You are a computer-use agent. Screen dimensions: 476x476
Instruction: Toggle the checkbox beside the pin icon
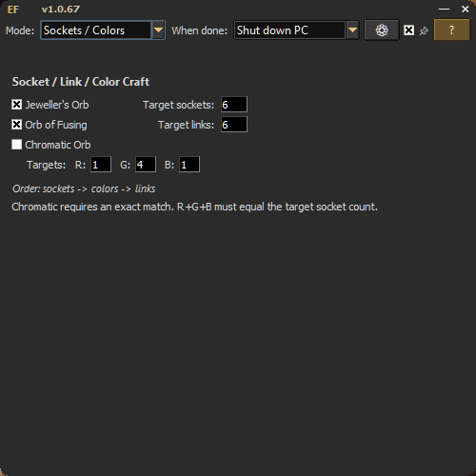[x=408, y=30]
